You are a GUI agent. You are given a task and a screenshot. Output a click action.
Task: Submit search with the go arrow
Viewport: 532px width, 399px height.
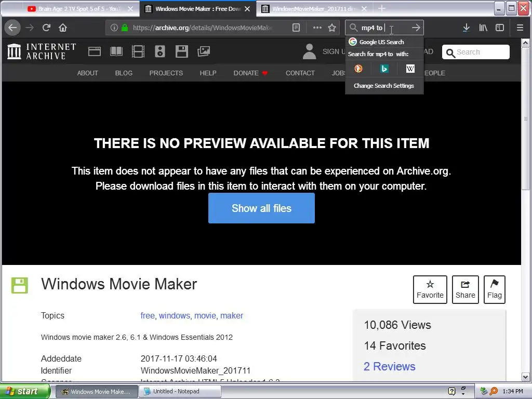(x=416, y=28)
